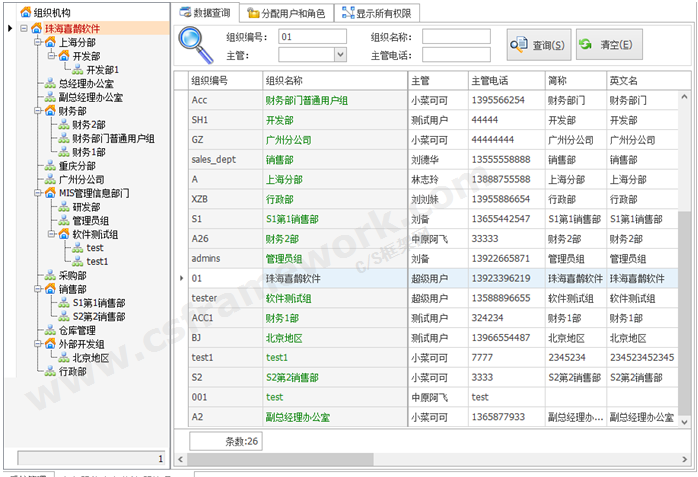Image resolution: width=698 pixels, height=477 pixels.
Task: Click group icon beside 副总经理办公室 tree node
Action: click(50, 97)
